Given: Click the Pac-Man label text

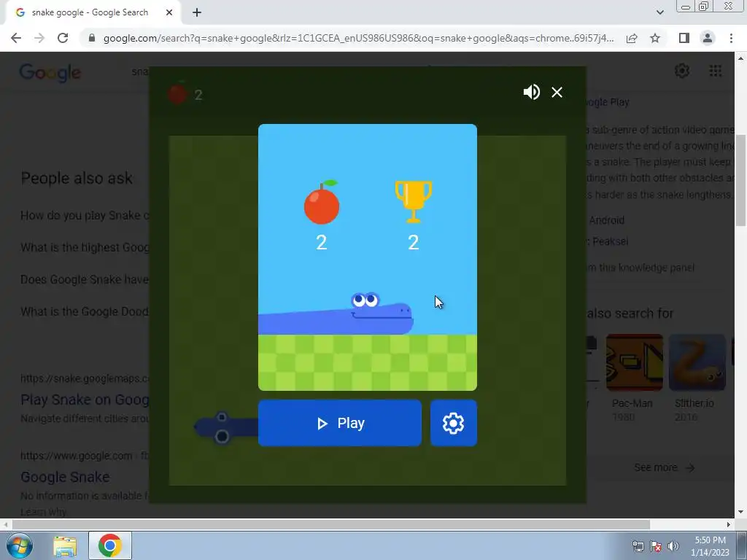Looking at the screenshot, I should tap(632, 403).
